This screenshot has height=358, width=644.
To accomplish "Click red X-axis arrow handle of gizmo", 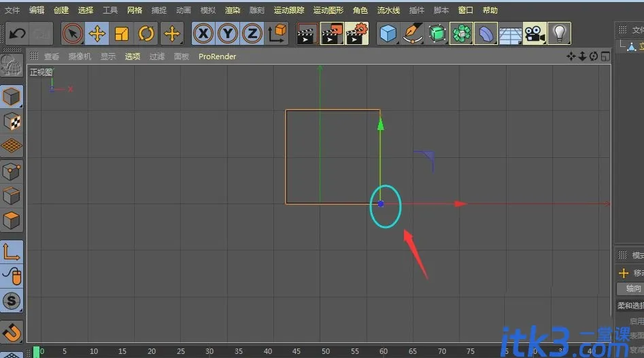I will coord(461,204).
